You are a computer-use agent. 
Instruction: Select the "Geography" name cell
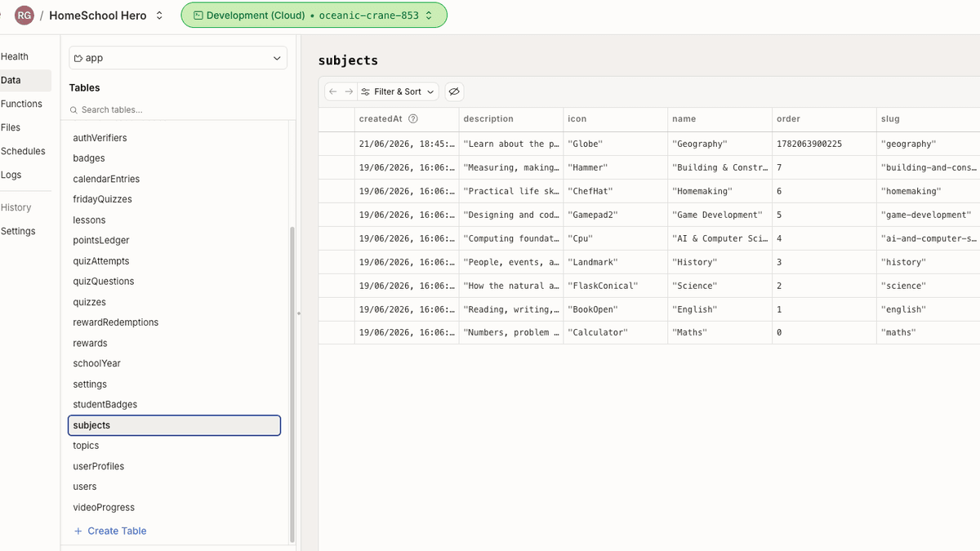[720, 144]
